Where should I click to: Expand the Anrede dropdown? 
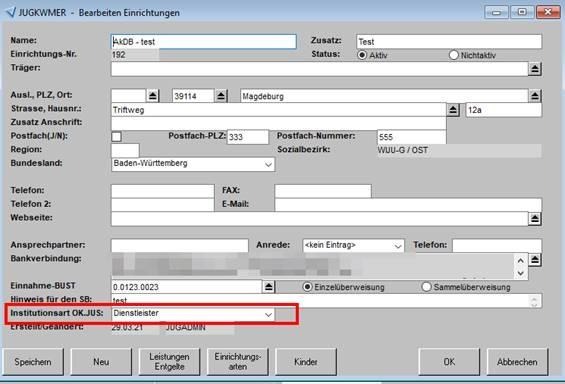398,246
